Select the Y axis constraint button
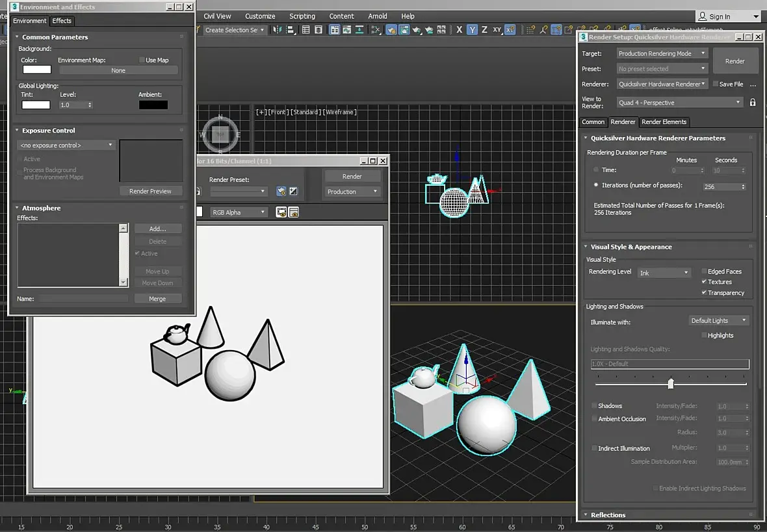Screen dimensions: 767x532 (472, 30)
